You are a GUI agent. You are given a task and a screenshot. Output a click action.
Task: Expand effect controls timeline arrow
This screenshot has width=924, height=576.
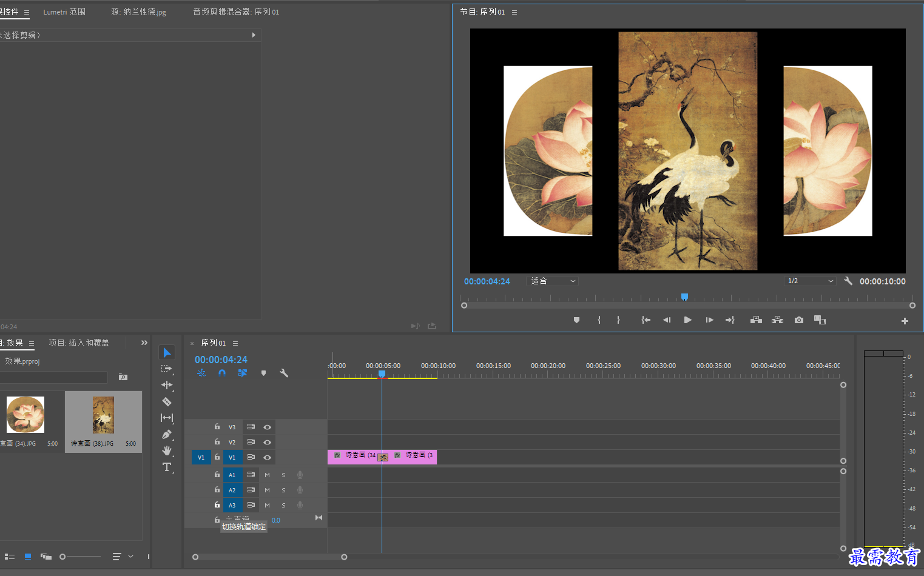[x=254, y=35]
